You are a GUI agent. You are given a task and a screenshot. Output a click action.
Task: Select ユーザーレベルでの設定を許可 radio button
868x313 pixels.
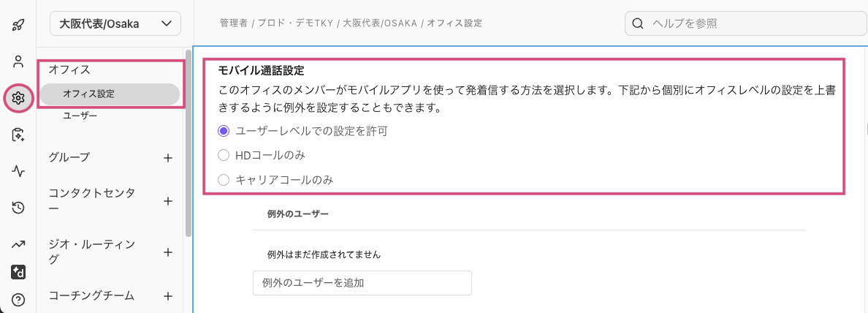(x=223, y=132)
